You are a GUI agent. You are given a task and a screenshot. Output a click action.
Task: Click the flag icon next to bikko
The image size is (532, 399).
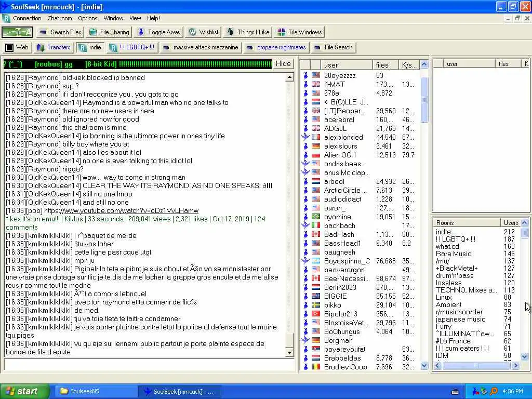(316, 304)
